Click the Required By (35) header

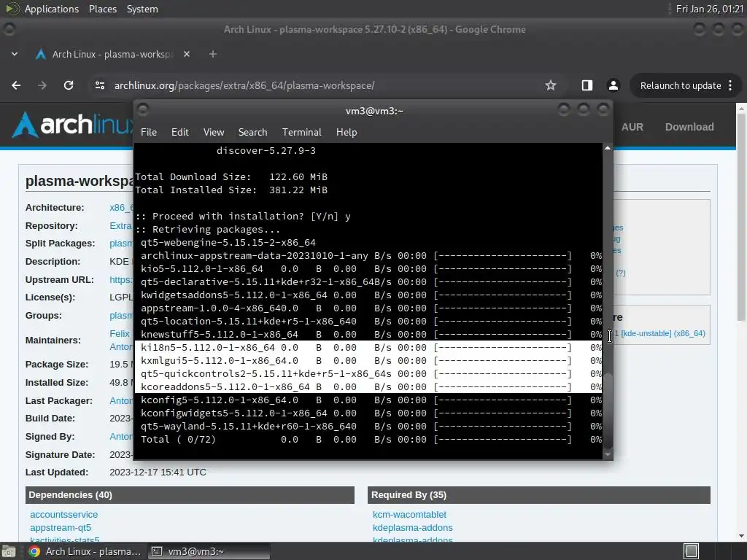point(539,495)
